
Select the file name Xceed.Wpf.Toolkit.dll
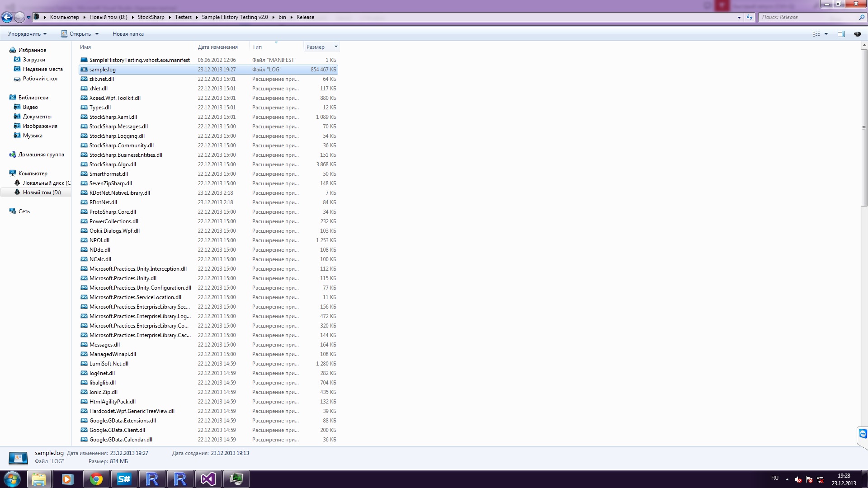pos(115,98)
